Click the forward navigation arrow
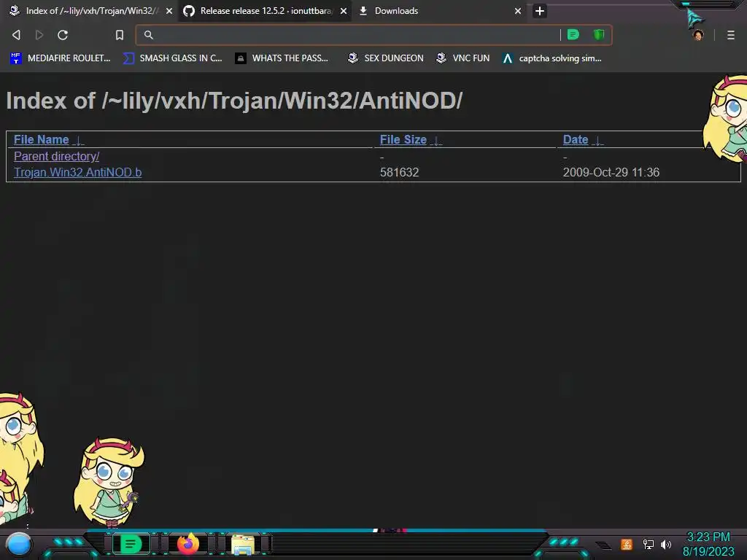Viewport: 747px width, 560px height. click(39, 35)
